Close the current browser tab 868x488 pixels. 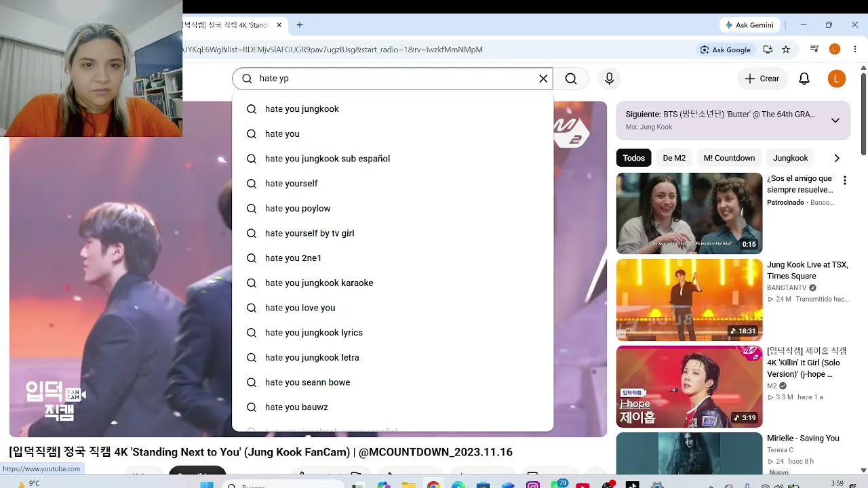tap(279, 25)
